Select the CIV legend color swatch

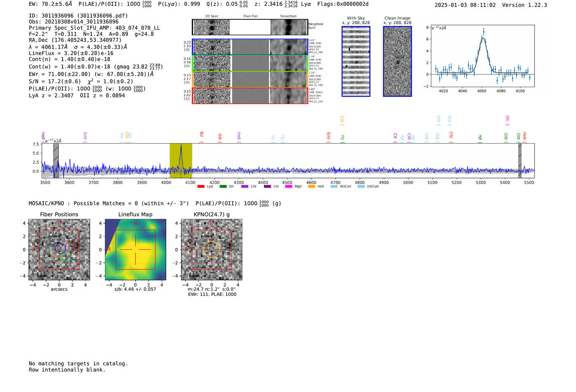click(245, 186)
